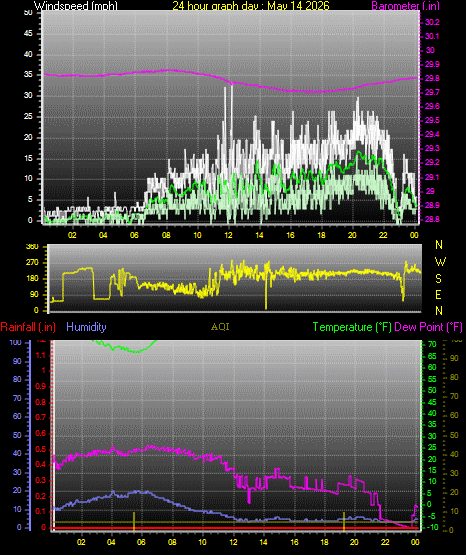Click the red 0.5 rainfall scale value
The width and height of the screenshot is (466, 555).
(41, 450)
